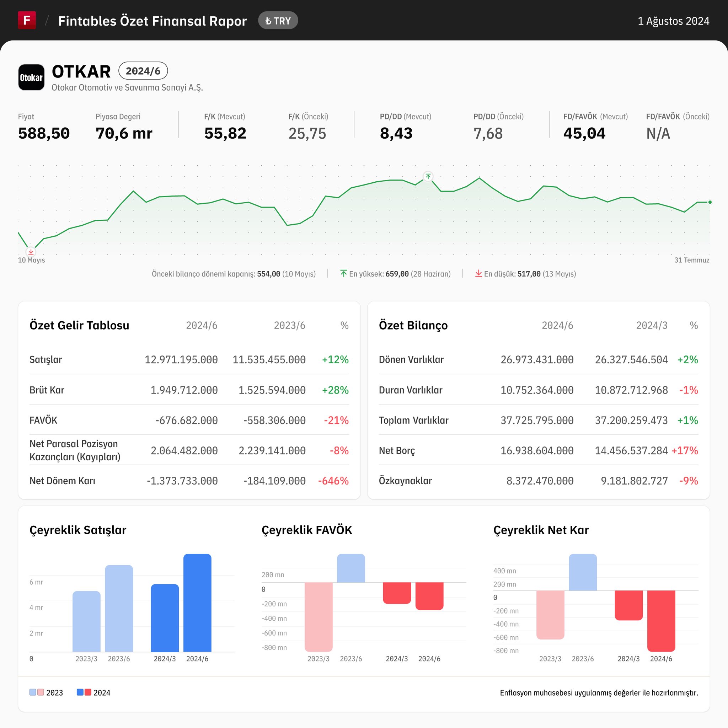Viewport: 728px width, 728px height.
Task: Click the market value 70,6 mr
Action: coord(124,133)
